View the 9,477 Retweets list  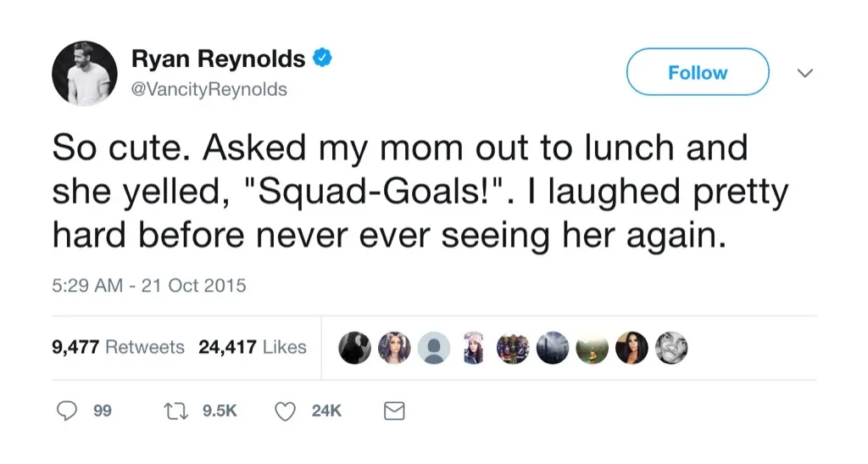(118, 347)
